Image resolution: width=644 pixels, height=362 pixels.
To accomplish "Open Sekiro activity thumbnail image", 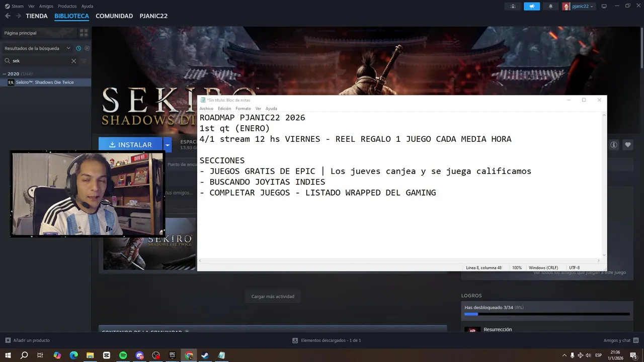I will coord(149,244).
